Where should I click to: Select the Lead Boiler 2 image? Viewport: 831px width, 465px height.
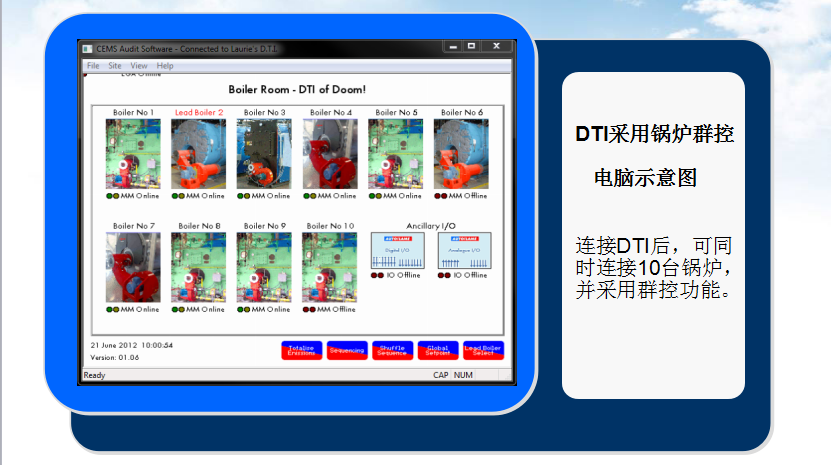(198, 154)
